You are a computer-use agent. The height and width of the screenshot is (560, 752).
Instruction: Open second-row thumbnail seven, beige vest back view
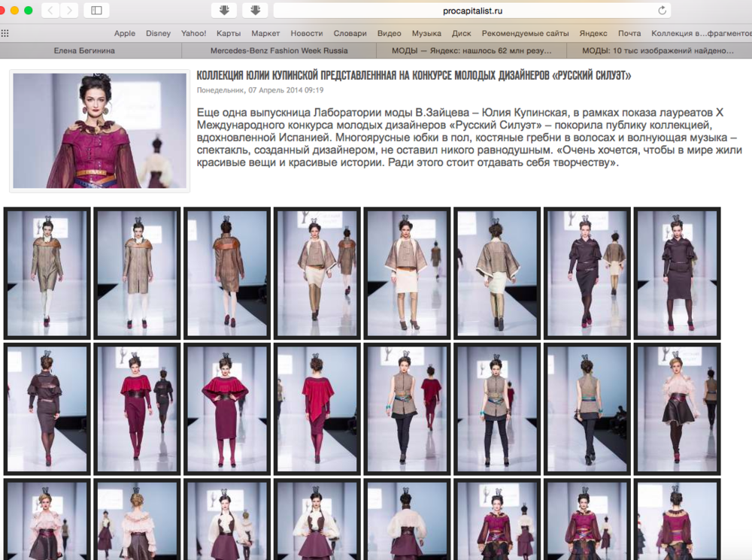pos(587,409)
